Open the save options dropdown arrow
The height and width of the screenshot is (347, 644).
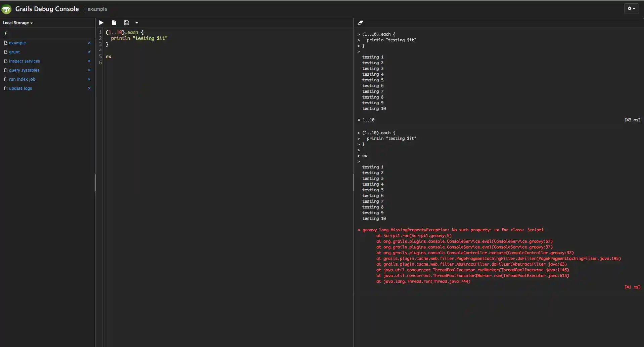[x=136, y=23]
